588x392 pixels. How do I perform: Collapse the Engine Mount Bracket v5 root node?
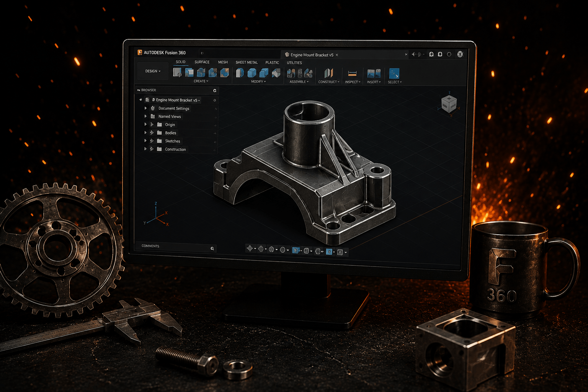141,100
